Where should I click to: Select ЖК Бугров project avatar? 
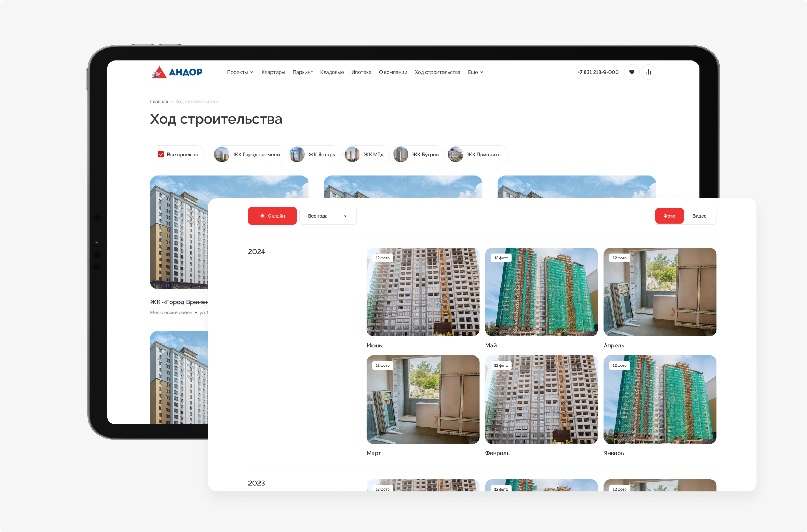pos(401,155)
